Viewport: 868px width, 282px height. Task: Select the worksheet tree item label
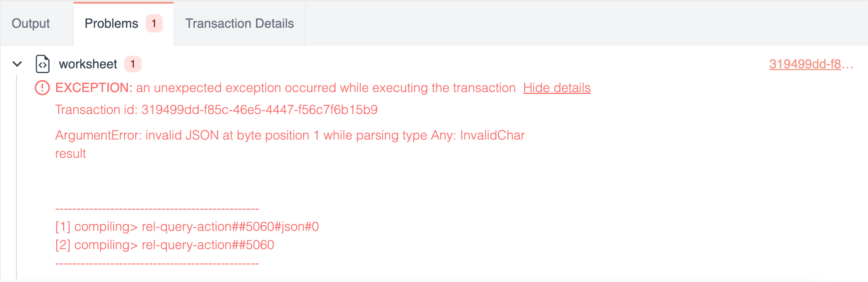[88, 64]
